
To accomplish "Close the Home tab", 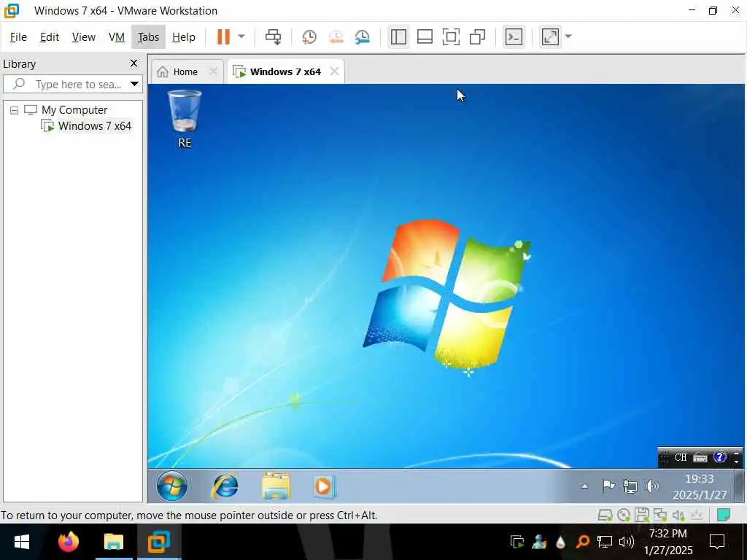I will (x=214, y=71).
